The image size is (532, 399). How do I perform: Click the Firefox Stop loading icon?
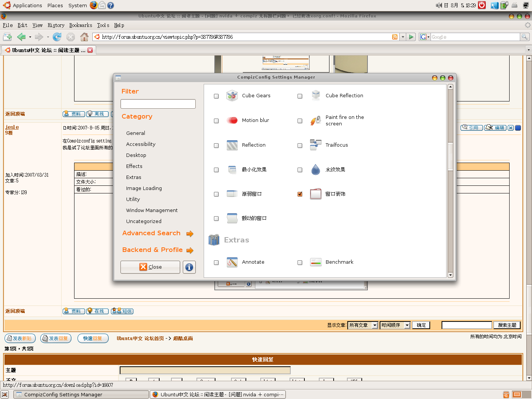point(71,37)
